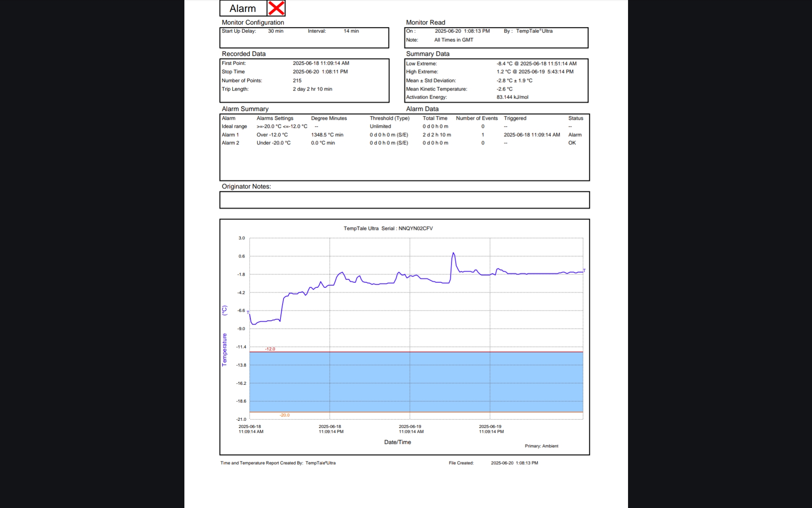
Task: Click the Monitor Read date '2025-06-20 1:08:13 PM'
Action: pyautogui.click(x=462, y=31)
